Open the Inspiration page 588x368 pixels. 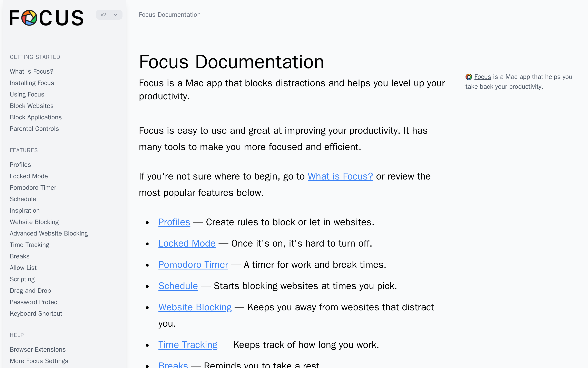(25, 210)
